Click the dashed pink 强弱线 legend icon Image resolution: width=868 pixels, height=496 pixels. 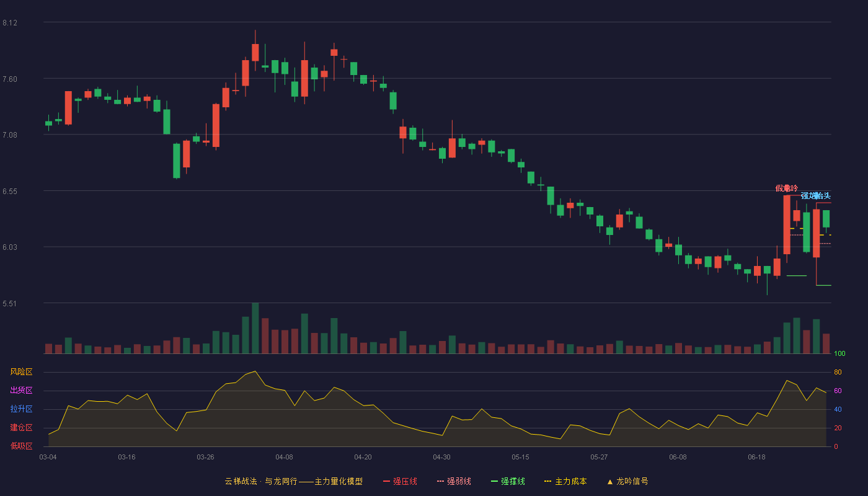(x=440, y=481)
